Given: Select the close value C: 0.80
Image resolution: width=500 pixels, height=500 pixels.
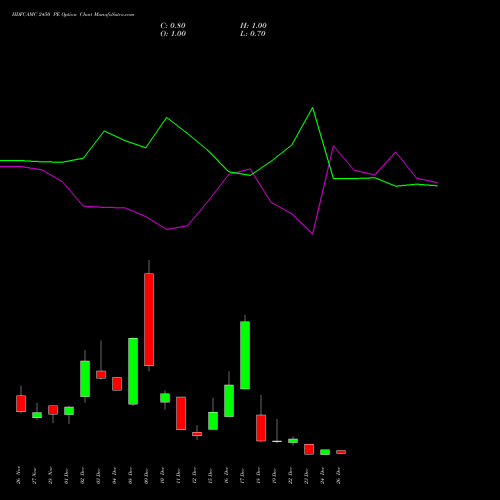Looking at the screenshot, I should 173,26.
